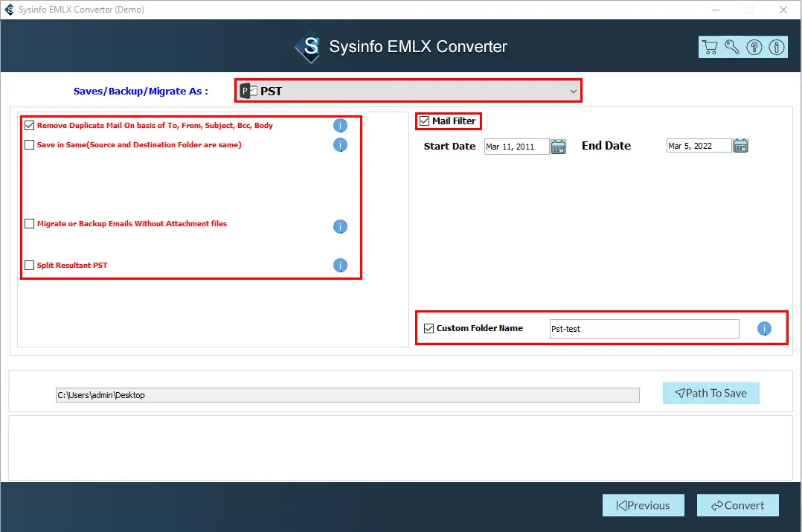Minimize the Sysinfo EMLX Converter window
Viewport: 802px width, 532px height.
point(716,10)
